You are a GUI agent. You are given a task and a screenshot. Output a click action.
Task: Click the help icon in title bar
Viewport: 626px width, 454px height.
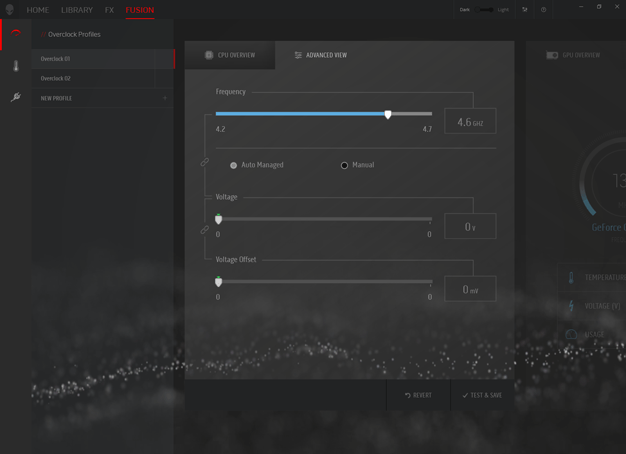click(543, 10)
